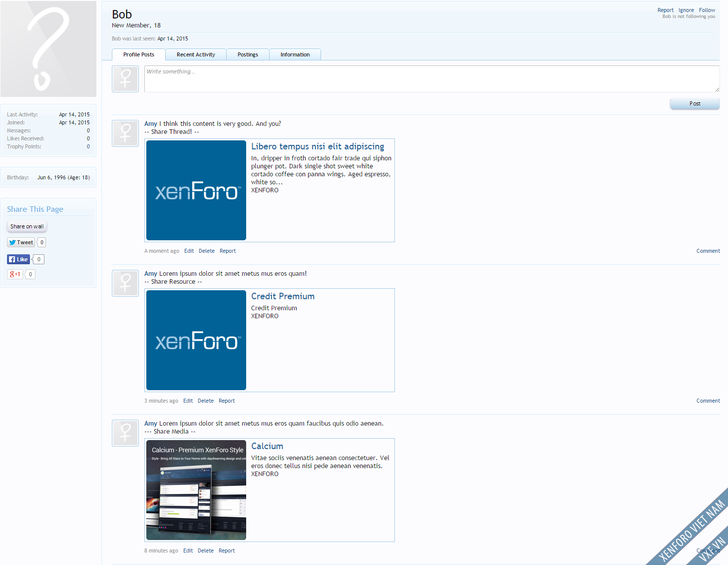Viewport: 728px width, 565px height.
Task: Report the Share Thread profile post
Action: [228, 251]
